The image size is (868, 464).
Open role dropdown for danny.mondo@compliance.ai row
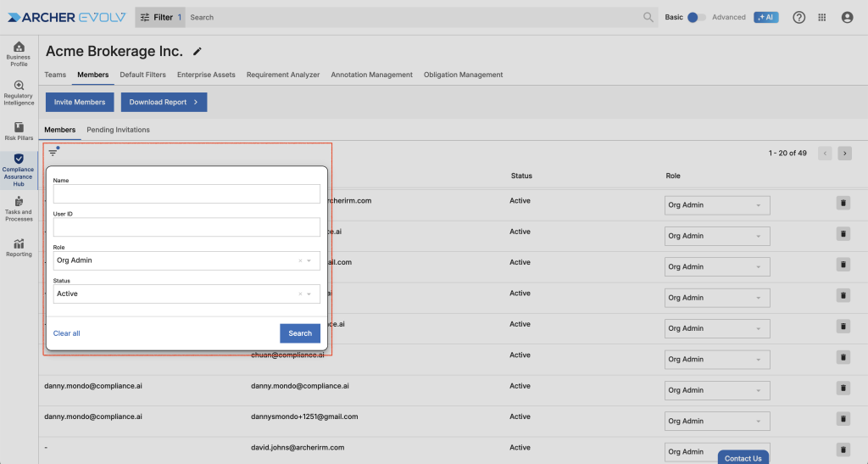tap(717, 390)
